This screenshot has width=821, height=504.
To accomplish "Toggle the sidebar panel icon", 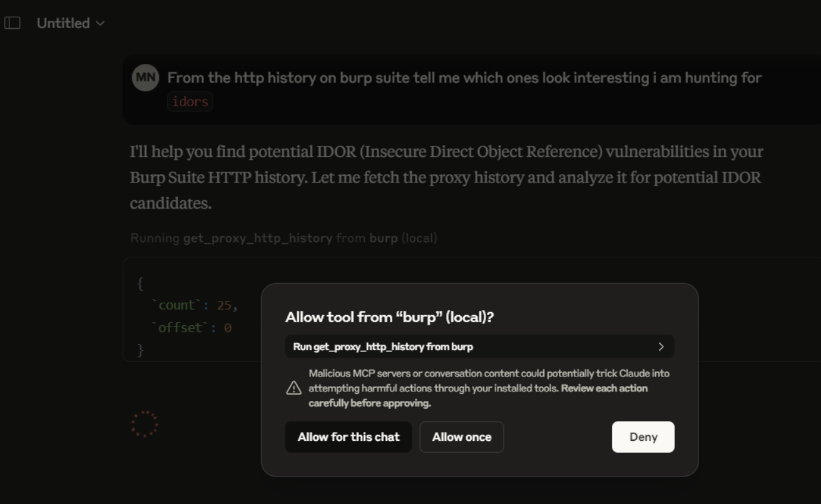I will coord(13,23).
